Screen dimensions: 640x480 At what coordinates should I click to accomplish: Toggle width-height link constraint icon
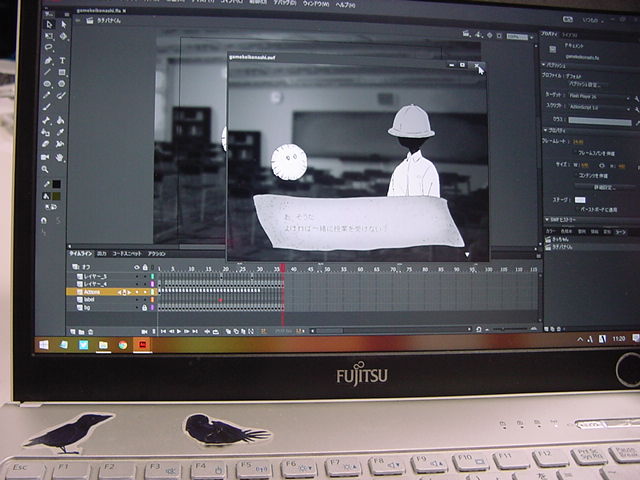click(602, 166)
